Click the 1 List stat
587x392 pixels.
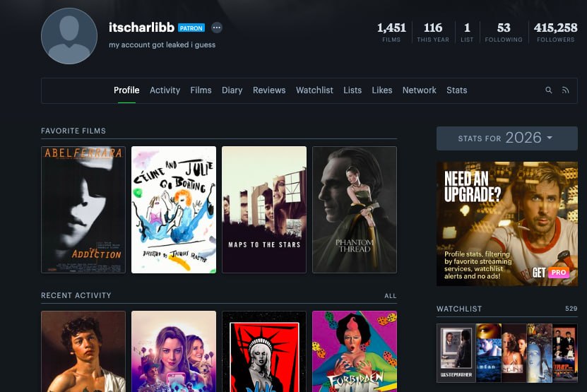467,32
